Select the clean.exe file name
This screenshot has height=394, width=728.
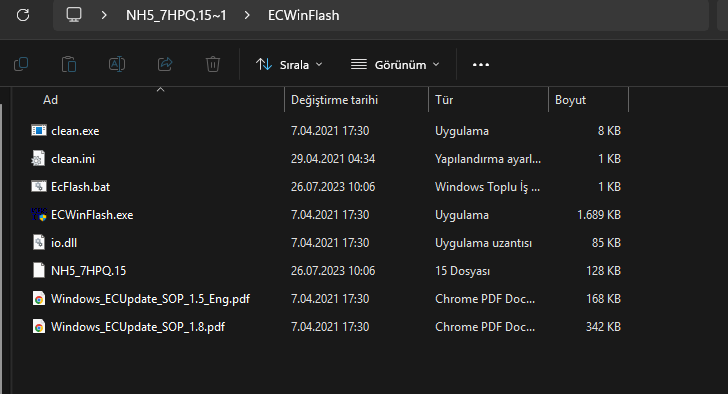(x=75, y=131)
